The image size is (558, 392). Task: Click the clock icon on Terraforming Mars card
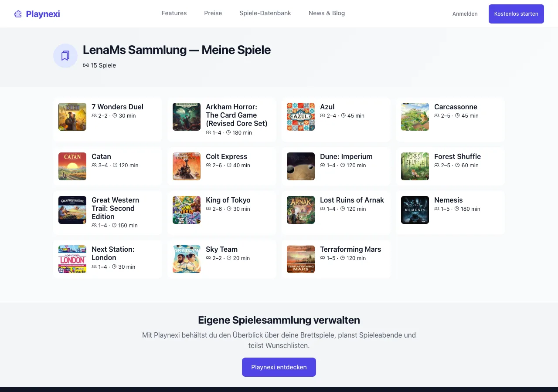[343, 258]
